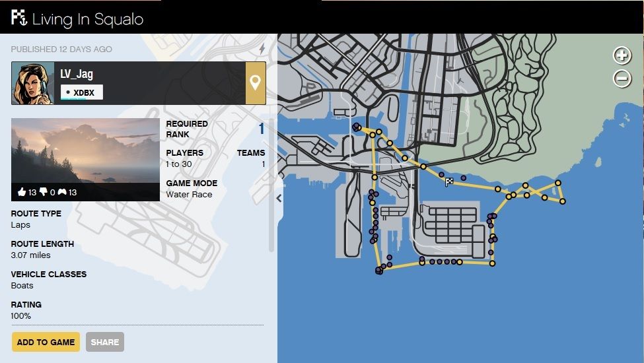
Task: Click the yellow map pin icon
Action: [255, 83]
